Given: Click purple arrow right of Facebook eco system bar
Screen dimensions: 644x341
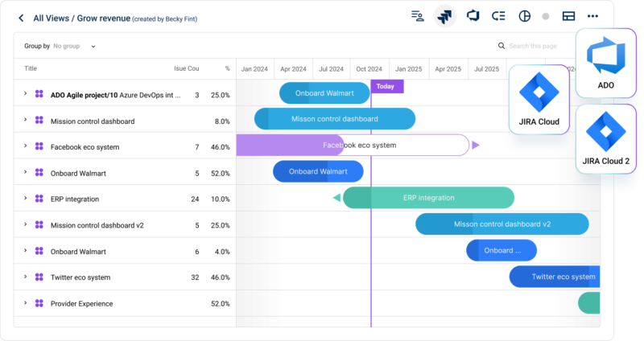Looking at the screenshot, I should click(476, 145).
